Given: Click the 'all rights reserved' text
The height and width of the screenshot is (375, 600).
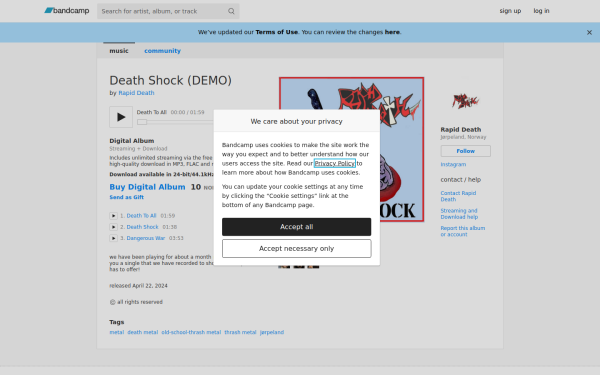Looking at the screenshot, I should (140, 302).
